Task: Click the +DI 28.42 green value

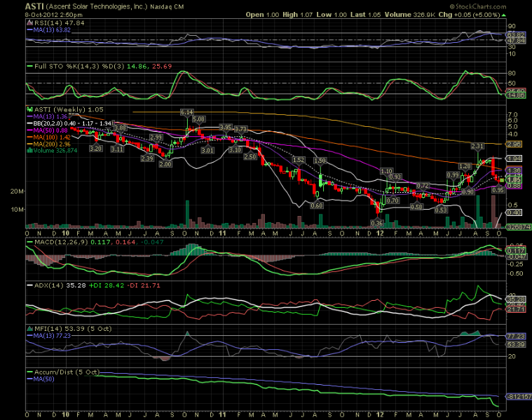Action: [107, 285]
